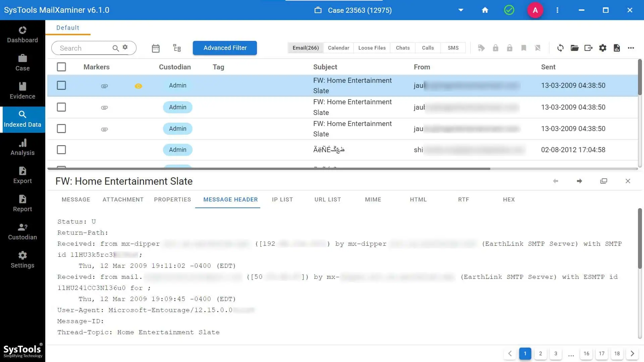Open the calendar date filter icon
The height and width of the screenshot is (362, 644).
coord(156,48)
